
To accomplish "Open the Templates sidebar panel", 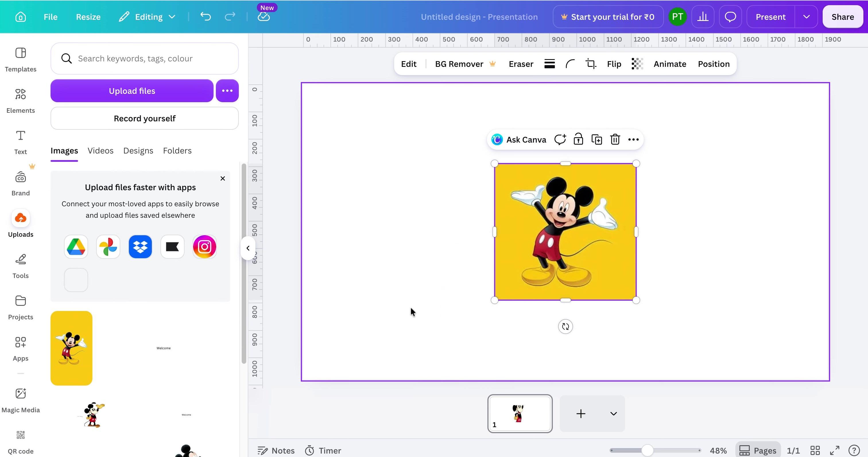I will (21, 60).
